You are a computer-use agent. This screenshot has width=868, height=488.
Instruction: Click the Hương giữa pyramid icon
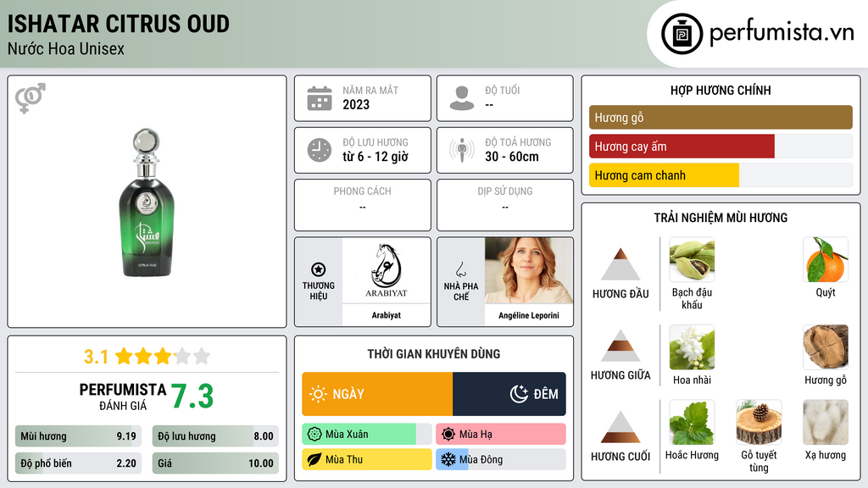(x=620, y=346)
